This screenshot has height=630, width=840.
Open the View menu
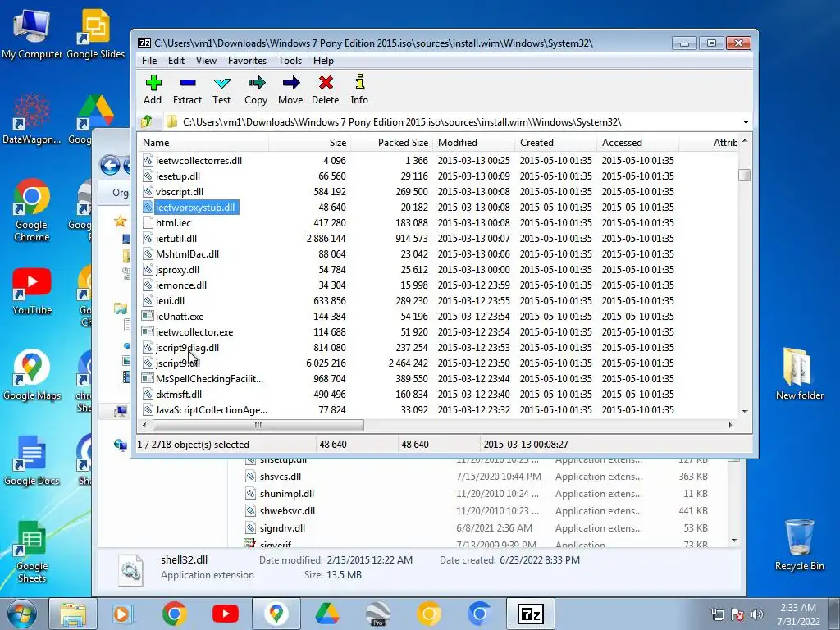click(x=206, y=61)
